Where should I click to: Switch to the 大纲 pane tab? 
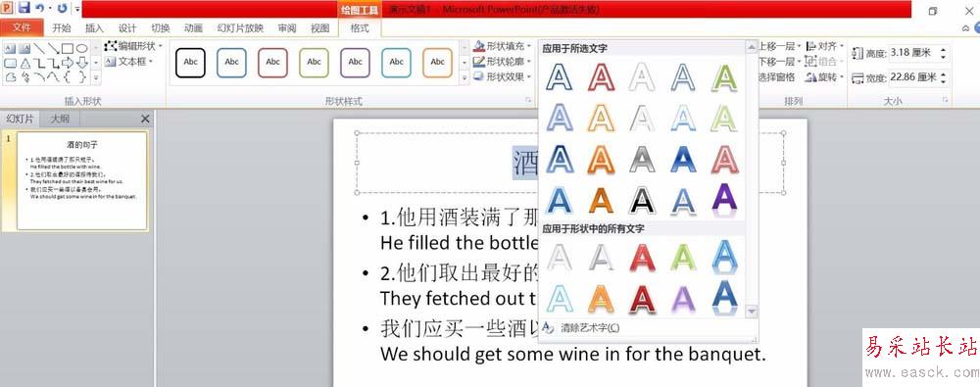click(60, 119)
